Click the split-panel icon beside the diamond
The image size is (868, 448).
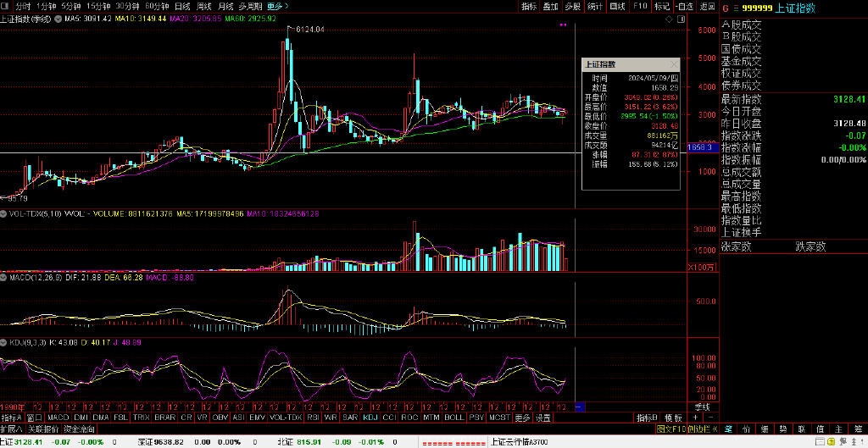pos(681,19)
